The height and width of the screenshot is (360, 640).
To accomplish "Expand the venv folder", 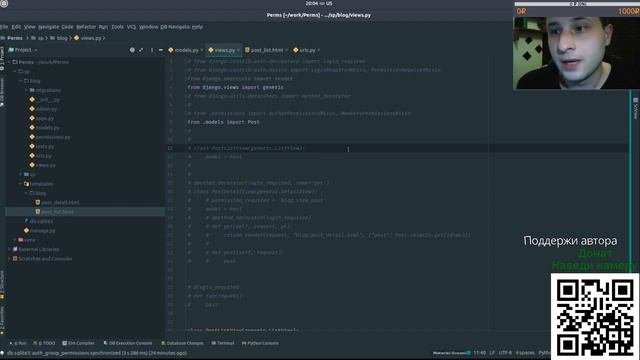I will pyautogui.click(x=16, y=240).
